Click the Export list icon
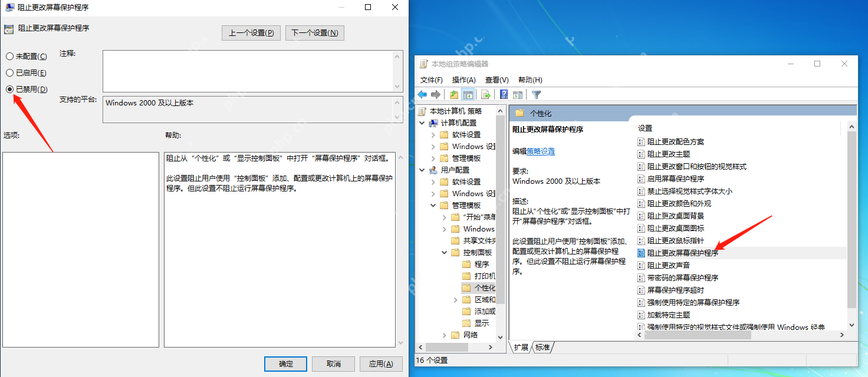This screenshot has width=868, height=377. tap(485, 94)
